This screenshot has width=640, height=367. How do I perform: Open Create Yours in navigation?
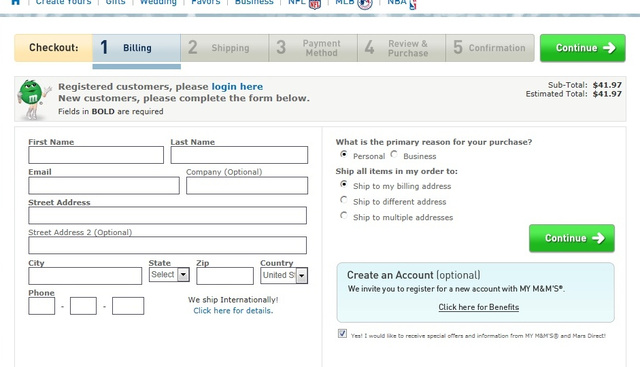click(63, 2)
